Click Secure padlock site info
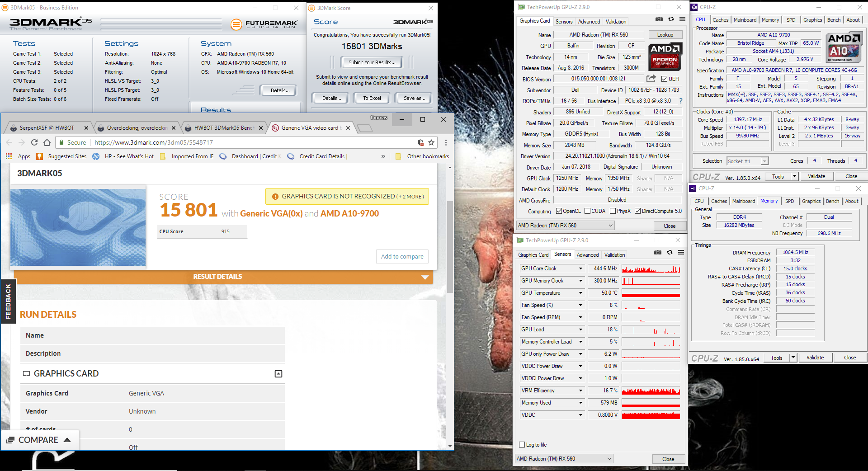This screenshot has height=471, width=868. (x=72, y=142)
